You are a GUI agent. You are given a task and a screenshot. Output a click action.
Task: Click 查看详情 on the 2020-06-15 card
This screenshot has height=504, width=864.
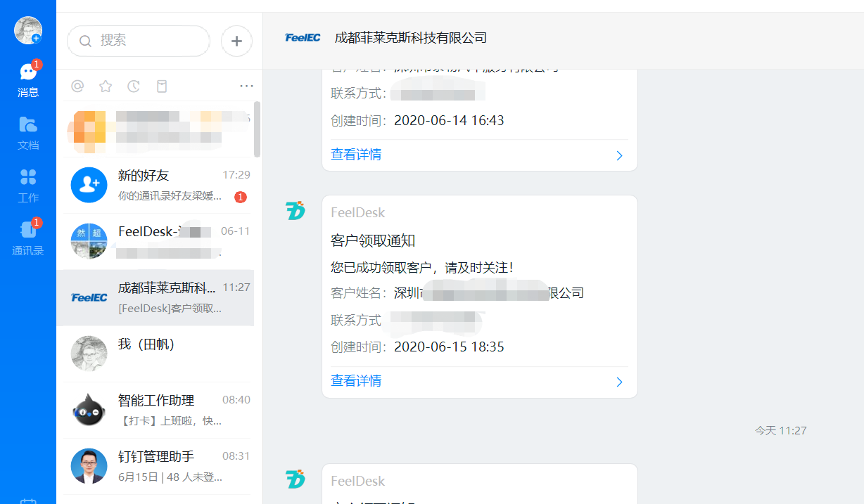coord(356,381)
